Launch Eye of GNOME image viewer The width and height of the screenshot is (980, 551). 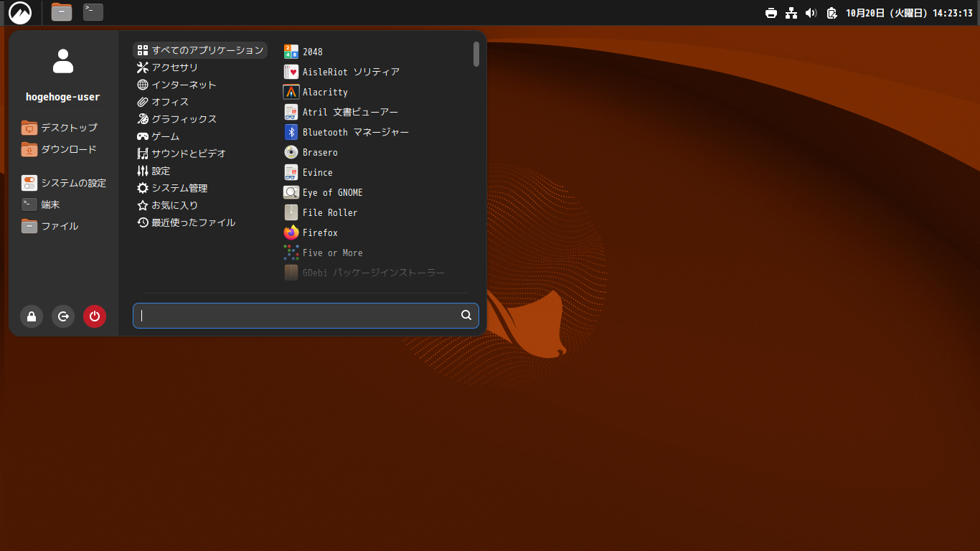click(324, 192)
